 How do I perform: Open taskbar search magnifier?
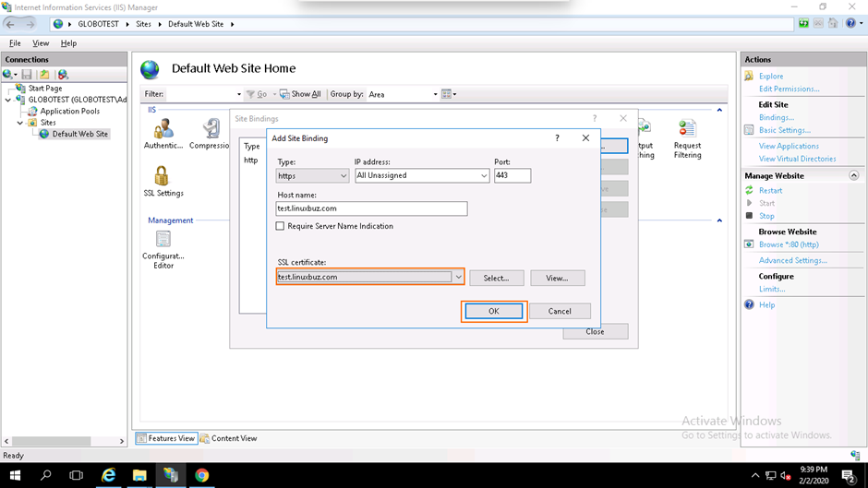(45, 475)
